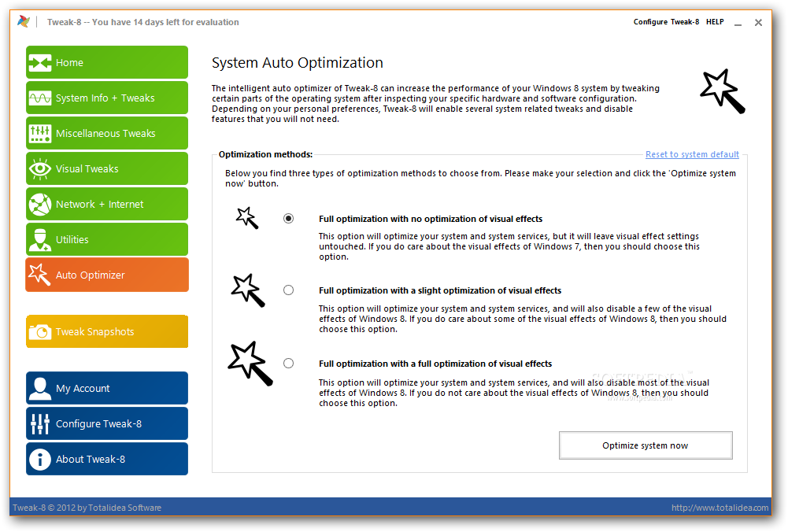Click the Auto Optimizer wand icon in sidebar
The width and height of the screenshot is (788, 532).
point(39,275)
